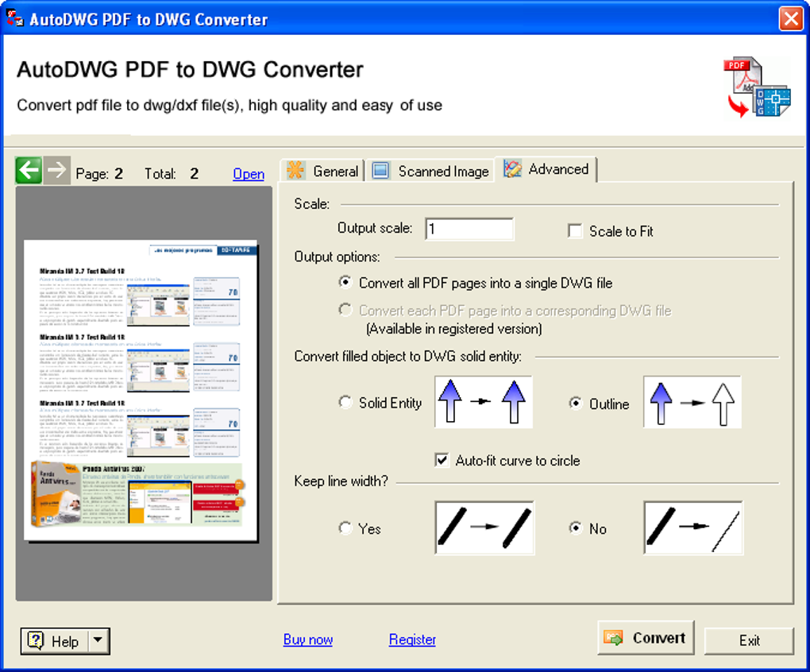Select convert all pages into single DWG
Viewport: 810px width, 672px height.
(345, 282)
